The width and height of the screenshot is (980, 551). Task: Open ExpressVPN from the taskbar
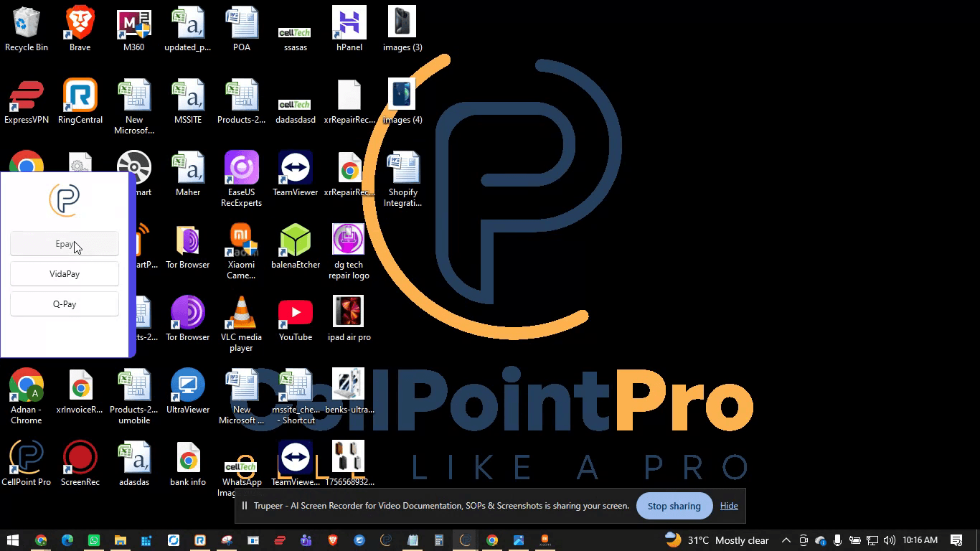280,540
